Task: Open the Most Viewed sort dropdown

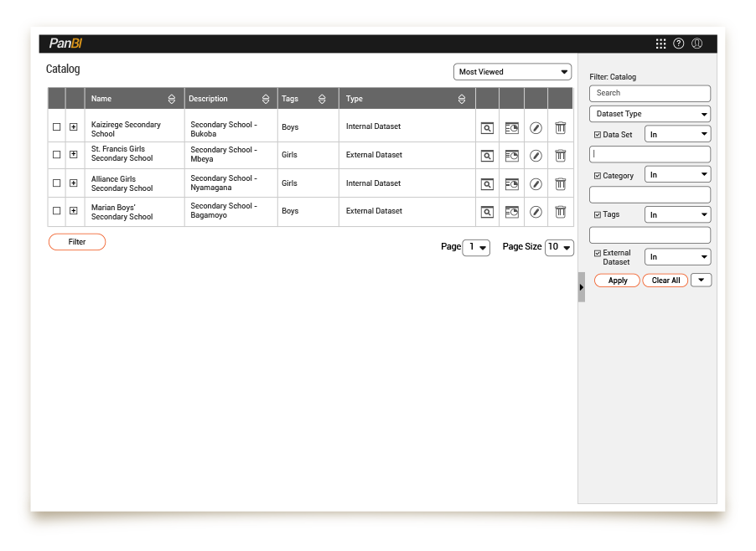Action: tap(512, 72)
